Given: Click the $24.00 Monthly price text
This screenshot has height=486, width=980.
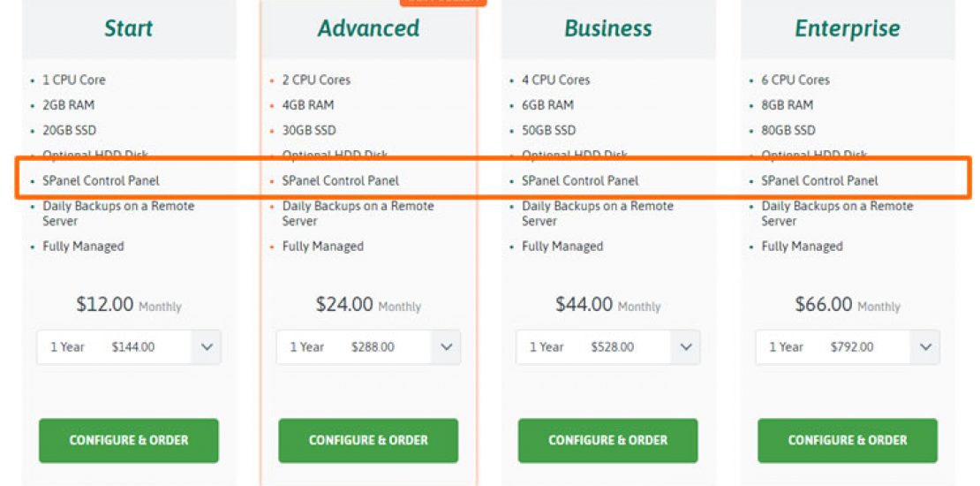Looking at the screenshot, I should point(368,305).
